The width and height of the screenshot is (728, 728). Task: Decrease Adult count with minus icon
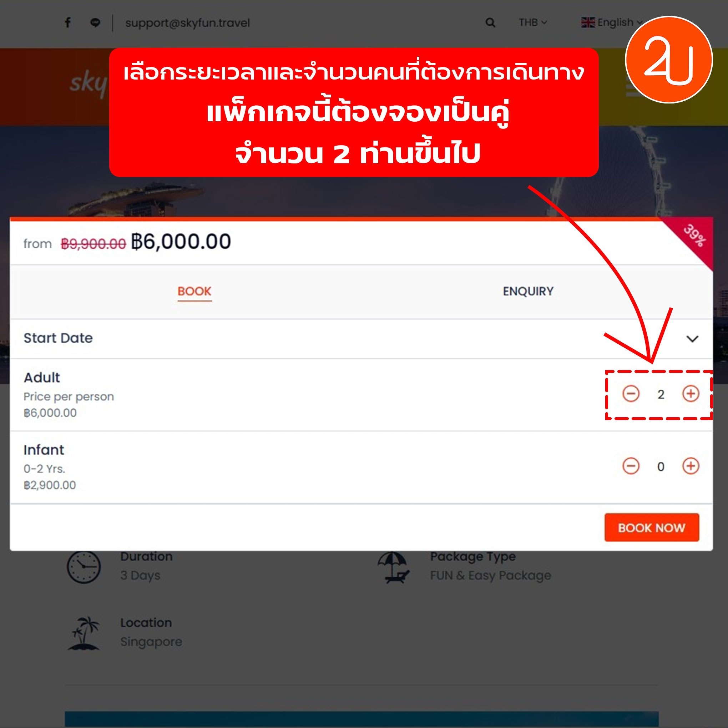click(631, 394)
